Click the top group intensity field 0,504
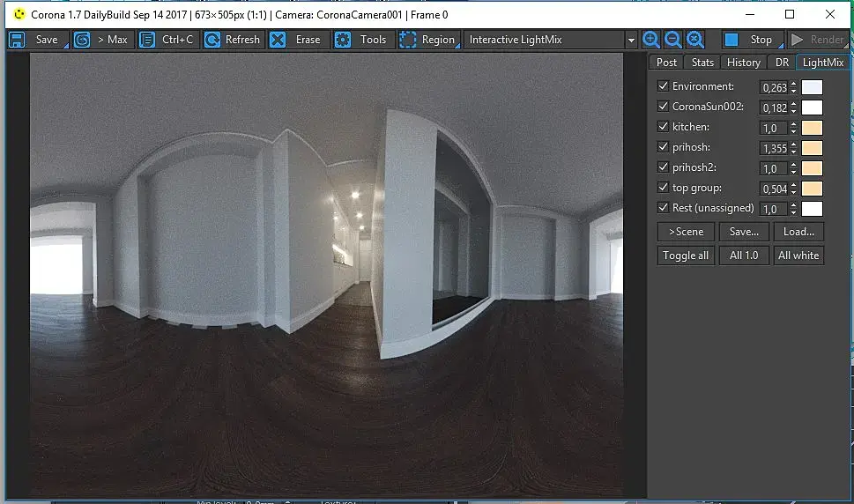Image resolution: width=854 pixels, height=504 pixels. [774, 189]
